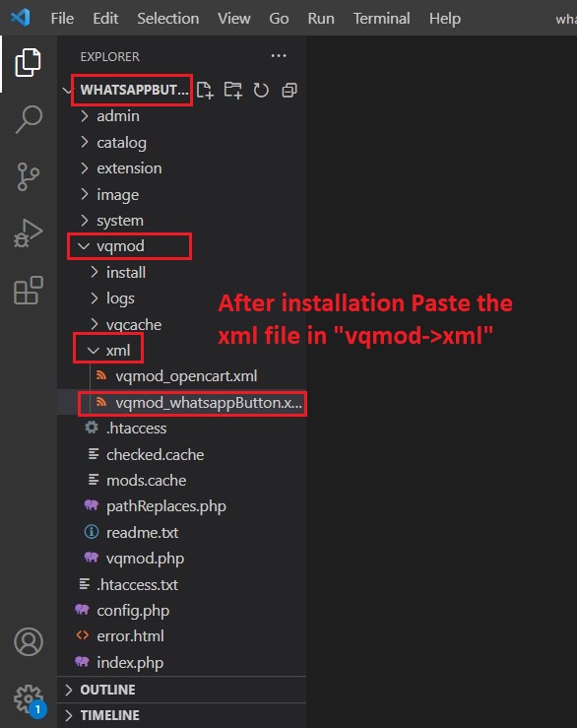The height and width of the screenshot is (728, 577).
Task: Open the Explorer view in activity bar
Action: (28, 62)
